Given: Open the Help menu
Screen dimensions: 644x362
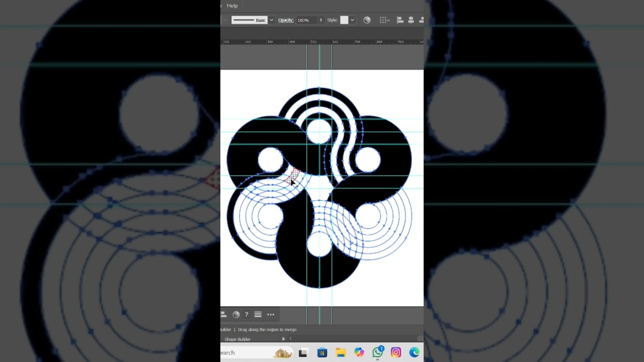Looking at the screenshot, I should (232, 6).
